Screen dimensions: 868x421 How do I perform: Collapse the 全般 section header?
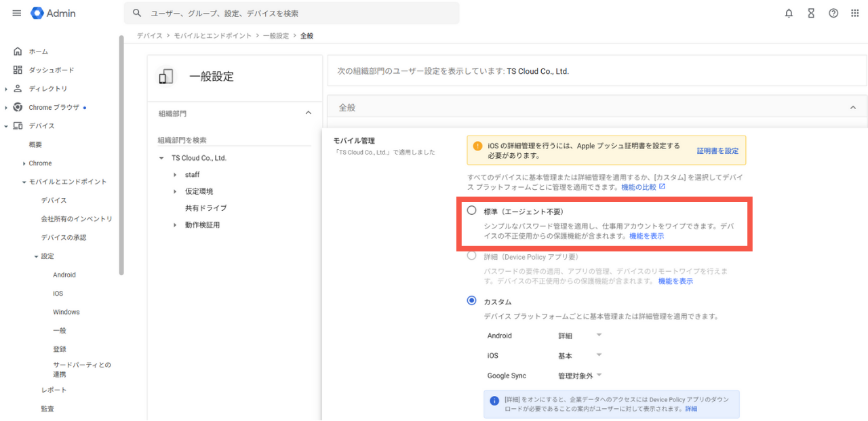[x=853, y=107]
